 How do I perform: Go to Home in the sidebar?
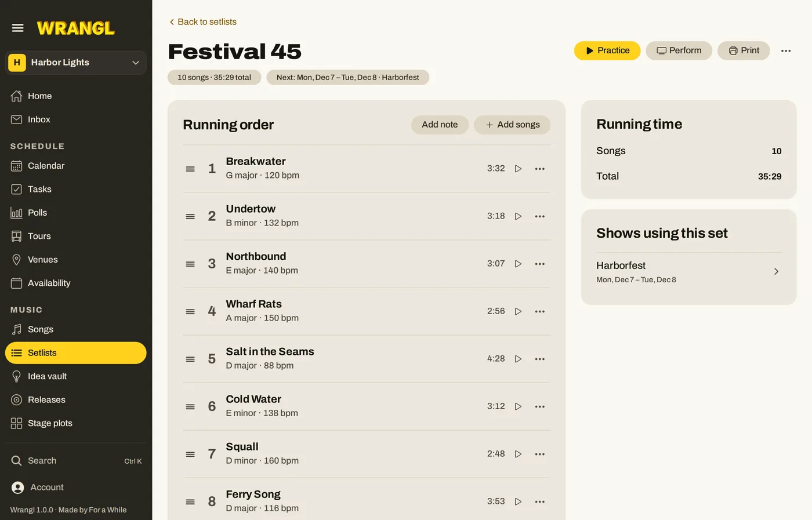tap(76, 96)
